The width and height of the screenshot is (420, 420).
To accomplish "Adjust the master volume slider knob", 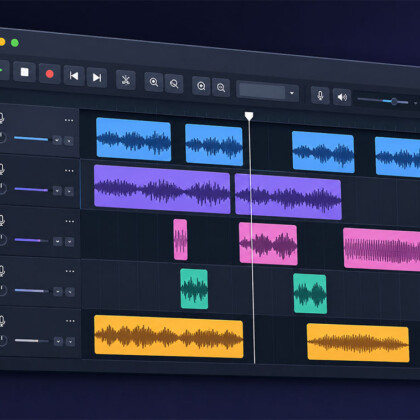I will point(394,101).
